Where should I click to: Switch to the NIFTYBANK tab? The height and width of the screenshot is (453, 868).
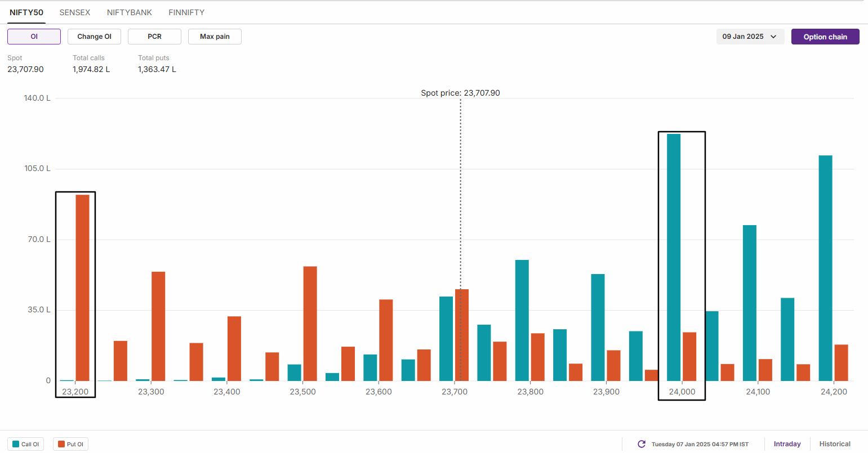click(x=130, y=12)
